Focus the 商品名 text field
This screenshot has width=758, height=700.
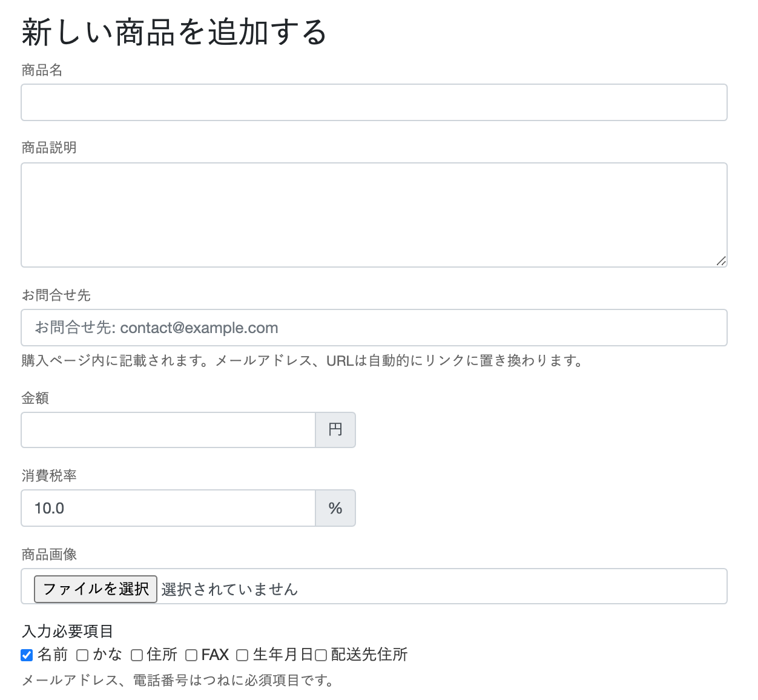374,102
